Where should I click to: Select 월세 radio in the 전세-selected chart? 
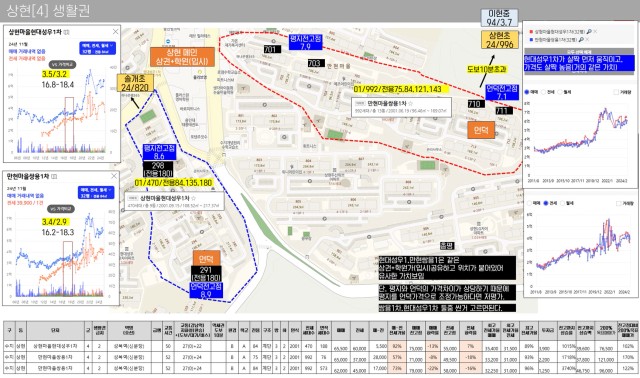tap(564, 203)
